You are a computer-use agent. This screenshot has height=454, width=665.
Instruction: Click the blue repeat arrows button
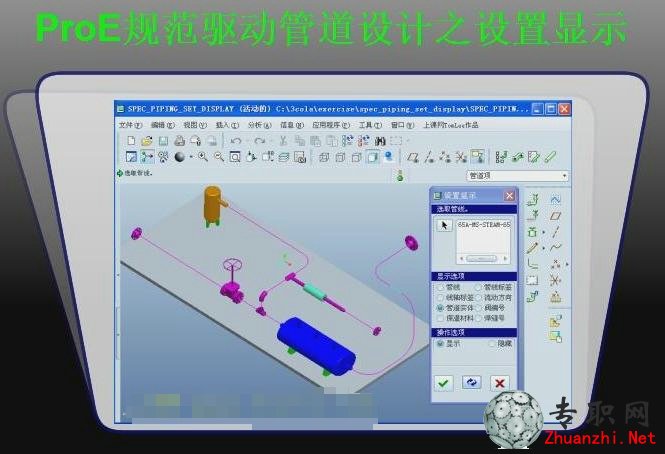point(471,383)
